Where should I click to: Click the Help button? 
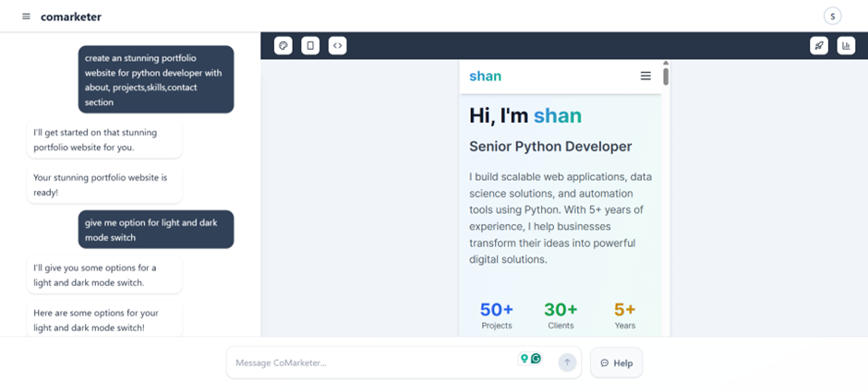(616, 362)
